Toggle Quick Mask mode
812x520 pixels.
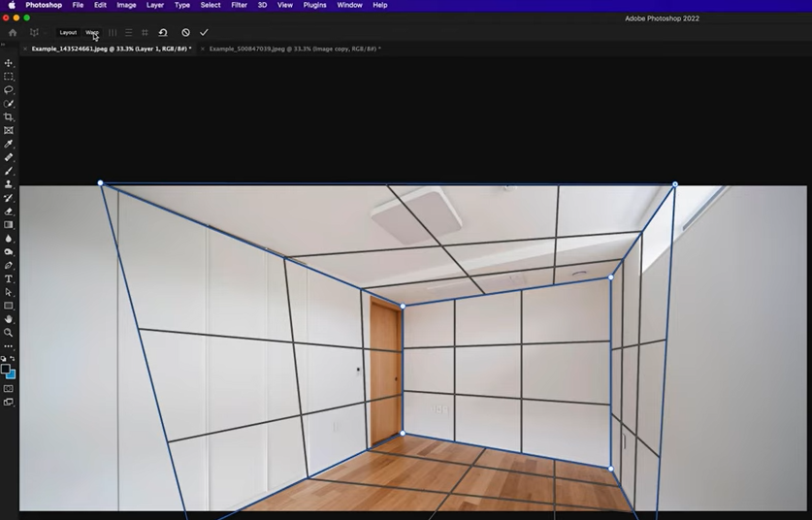[9, 388]
